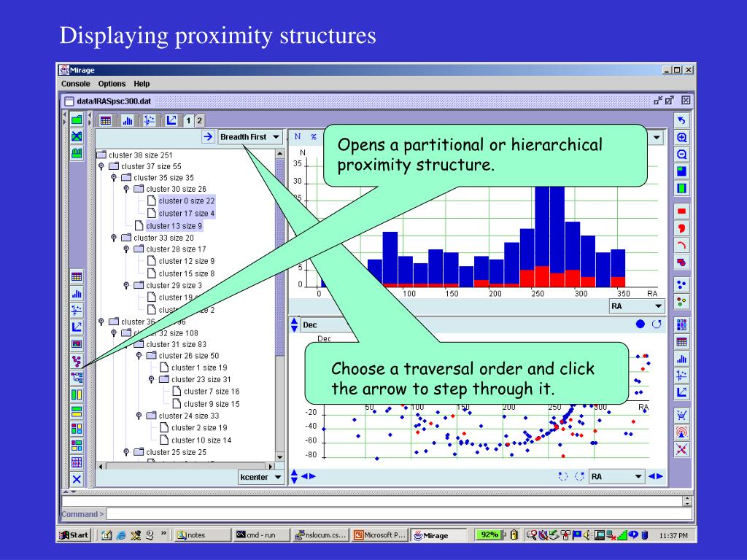Click the green open data file icon
The height and width of the screenshot is (560, 747).
click(77, 120)
